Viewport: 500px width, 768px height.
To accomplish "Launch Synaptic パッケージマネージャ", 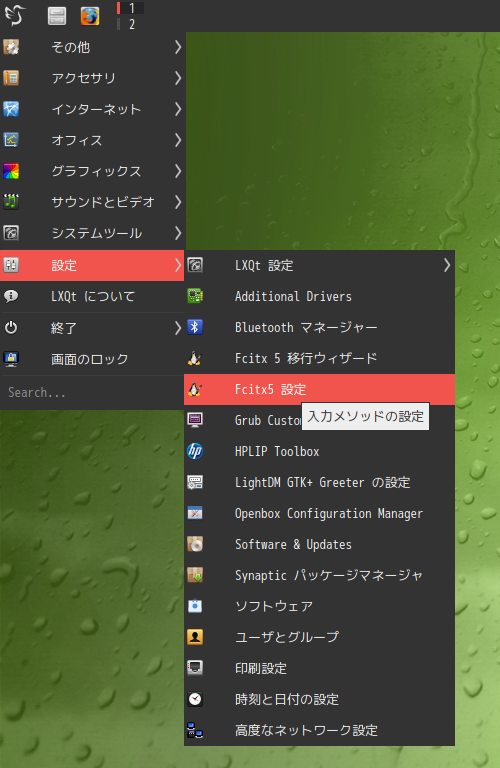I will (319, 575).
